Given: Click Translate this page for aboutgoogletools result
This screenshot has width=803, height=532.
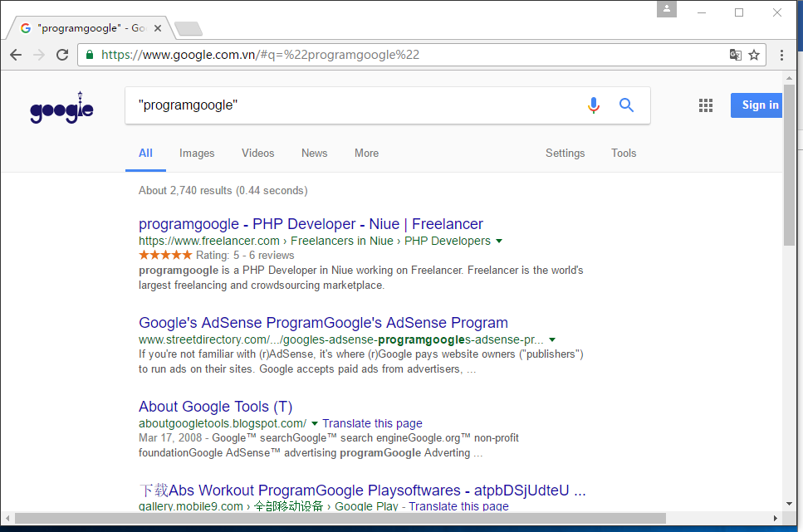Looking at the screenshot, I should [372, 423].
